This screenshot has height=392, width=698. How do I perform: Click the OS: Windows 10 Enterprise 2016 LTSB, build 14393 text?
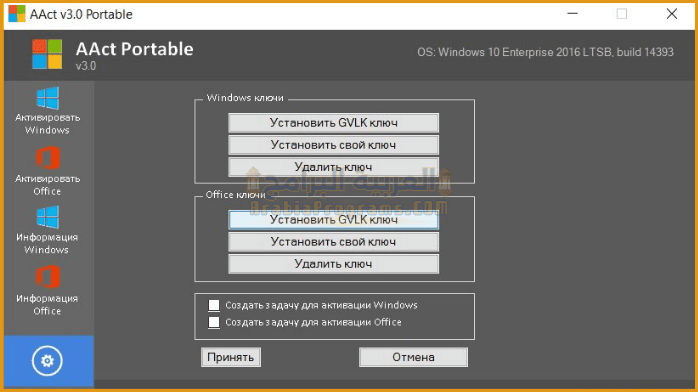[545, 52]
